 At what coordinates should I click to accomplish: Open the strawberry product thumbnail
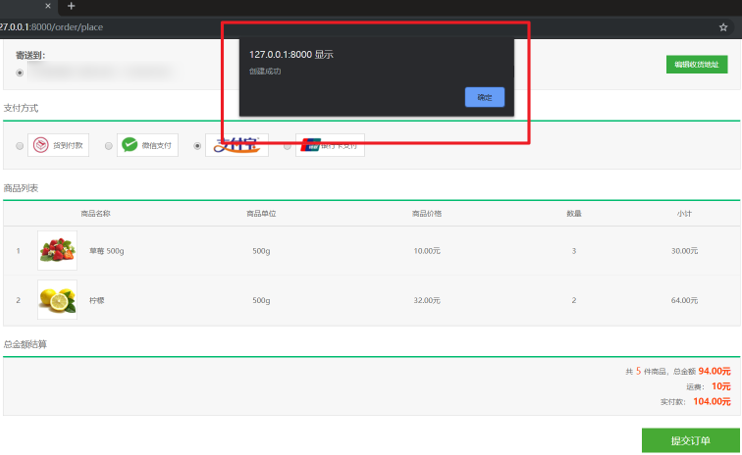[57, 251]
